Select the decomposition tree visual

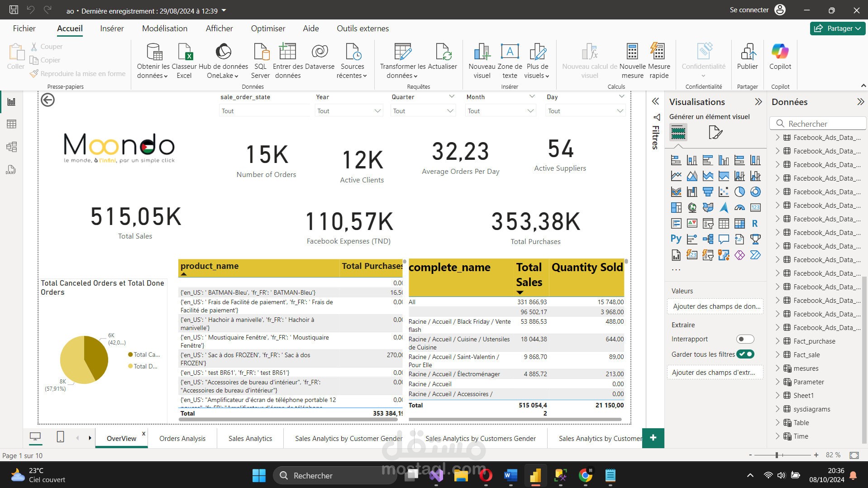click(708, 239)
